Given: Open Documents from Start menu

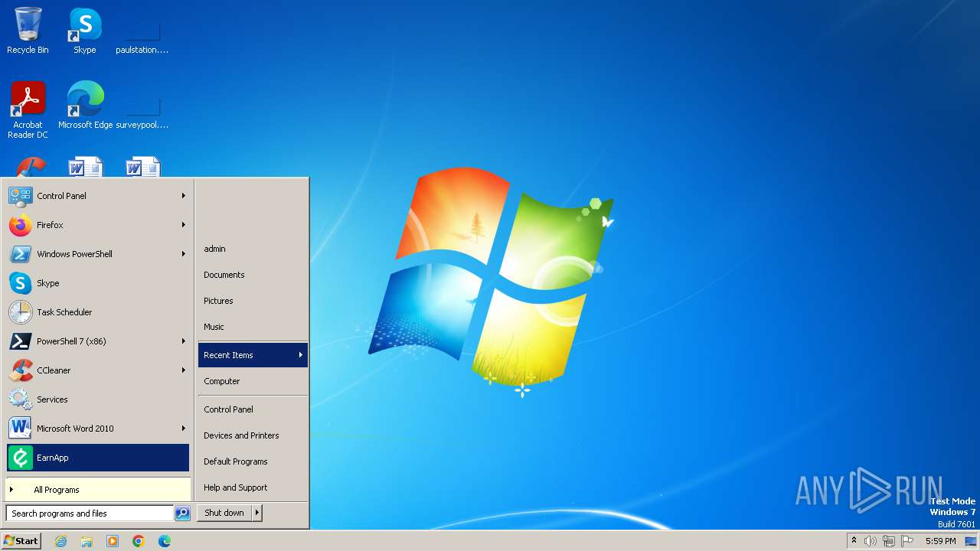Looking at the screenshot, I should click(x=253, y=275).
